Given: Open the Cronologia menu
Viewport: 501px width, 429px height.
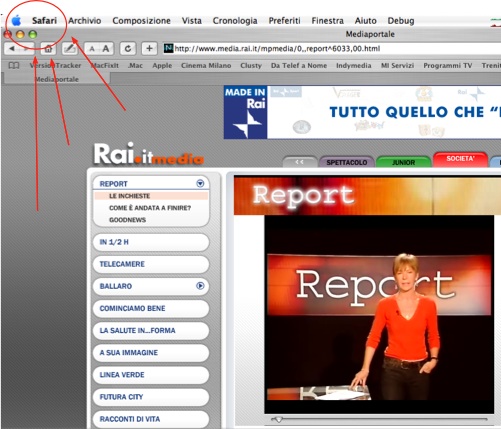Looking at the screenshot, I should click(x=235, y=21).
